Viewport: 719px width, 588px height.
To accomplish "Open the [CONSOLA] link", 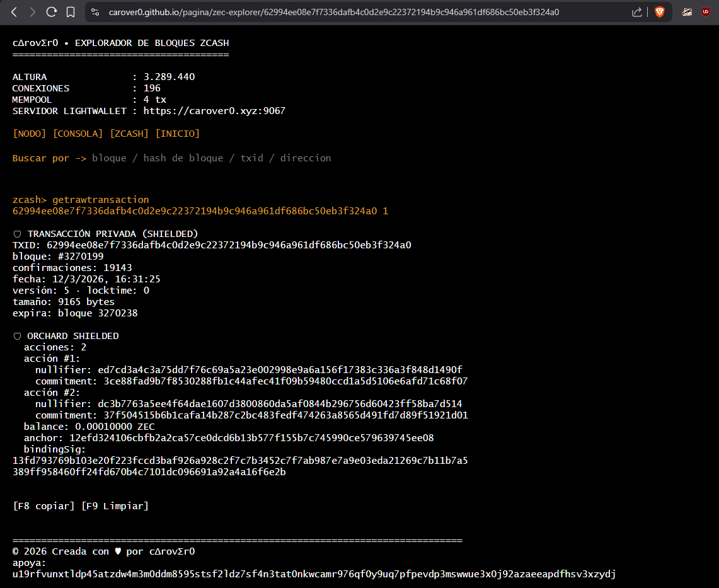I will [78, 134].
